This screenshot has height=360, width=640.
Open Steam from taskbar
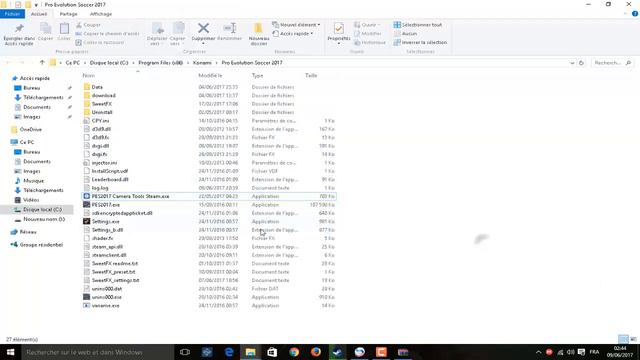[338, 352]
